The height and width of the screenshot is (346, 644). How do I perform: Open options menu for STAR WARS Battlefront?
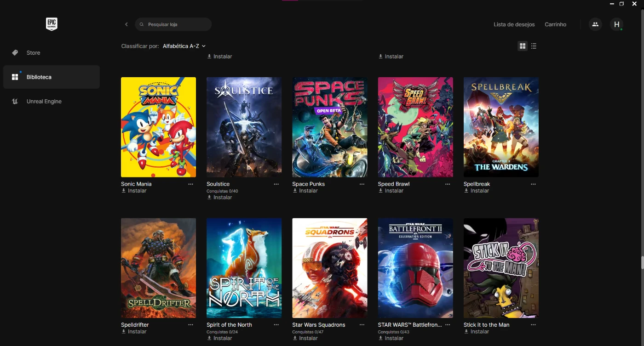448,324
